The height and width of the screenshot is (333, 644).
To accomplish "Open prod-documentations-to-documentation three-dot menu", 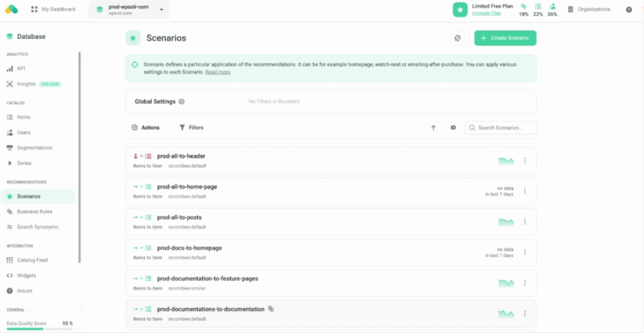I will point(525,314).
